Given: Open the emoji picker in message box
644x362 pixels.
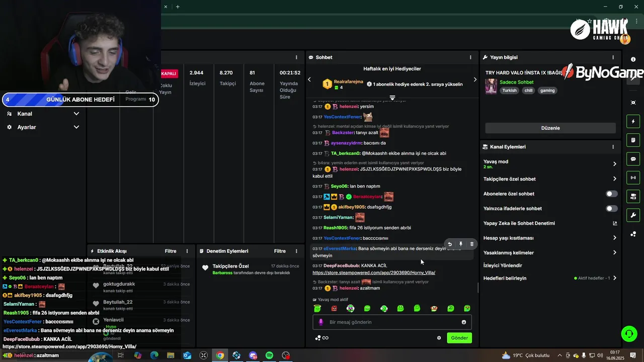Looking at the screenshot, I should [464, 322].
